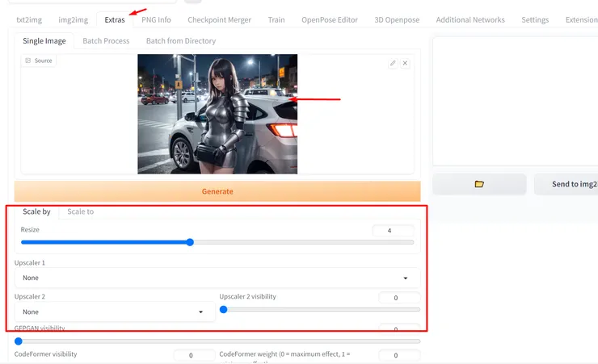This screenshot has width=598, height=364.
Task: Click the CodeFormer visibility value field
Action: [195, 355]
